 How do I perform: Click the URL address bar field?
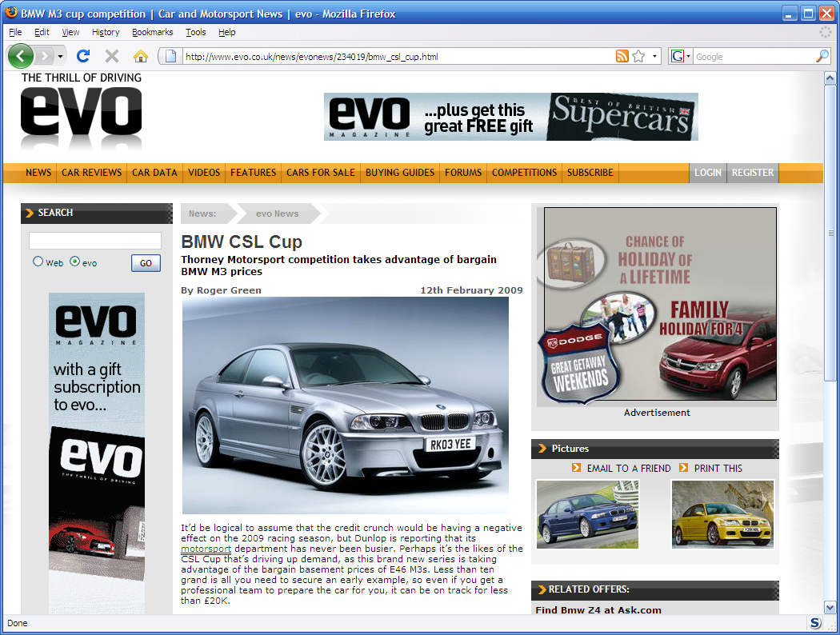click(399, 56)
